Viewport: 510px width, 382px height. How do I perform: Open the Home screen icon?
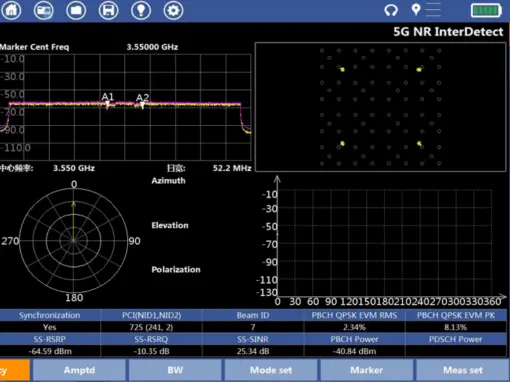[x=11, y=10]
